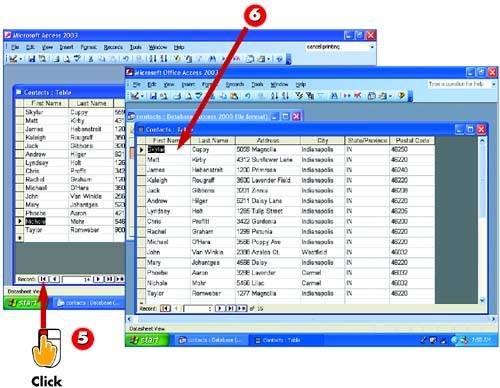Click Undo icon in back Access window
This screenshot has width=500, height=388.
(x=126, y=59)
